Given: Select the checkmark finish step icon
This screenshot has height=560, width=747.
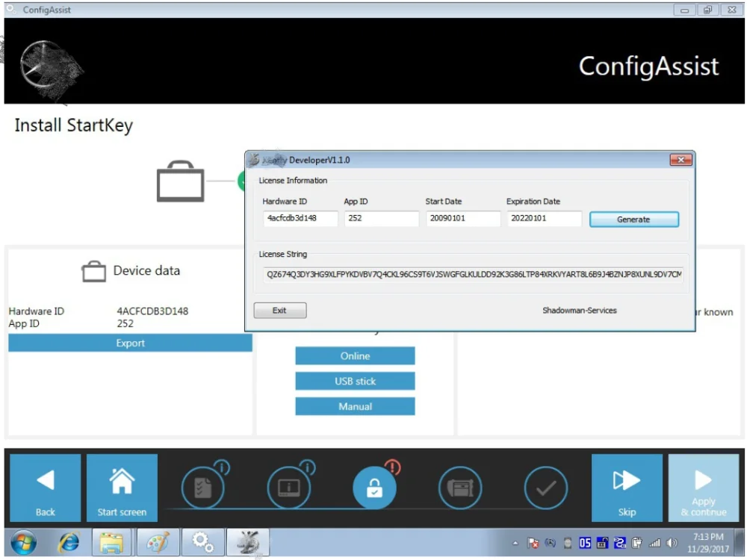Looking at the screenshot, I should click(546, 488).
